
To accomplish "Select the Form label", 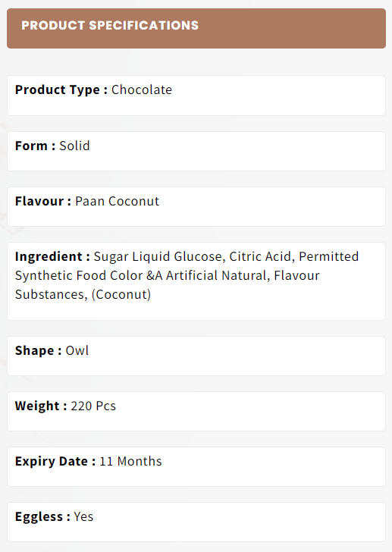I will (x=35, y=146).
